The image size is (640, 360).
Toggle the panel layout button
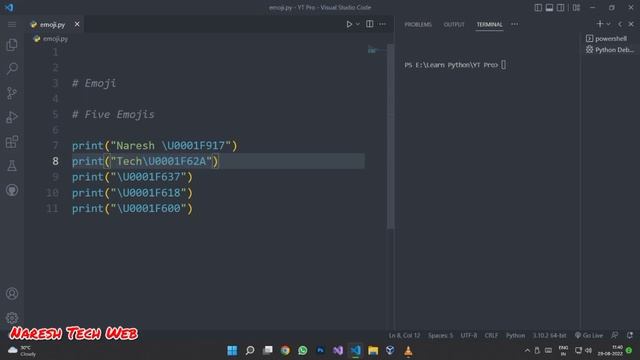coord(549,7)
